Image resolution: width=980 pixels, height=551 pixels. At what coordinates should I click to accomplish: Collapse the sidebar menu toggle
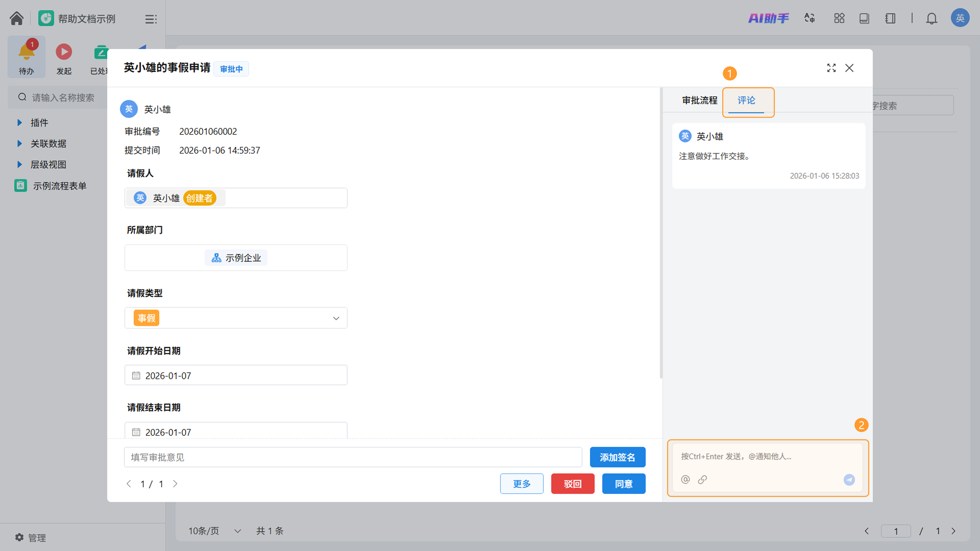point(151,19)
